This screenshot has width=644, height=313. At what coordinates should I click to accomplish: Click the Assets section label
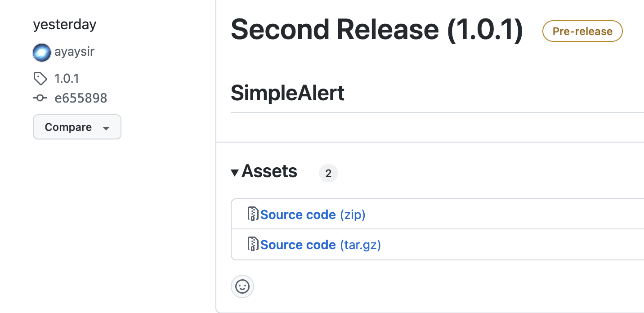[x=269, y=171]
